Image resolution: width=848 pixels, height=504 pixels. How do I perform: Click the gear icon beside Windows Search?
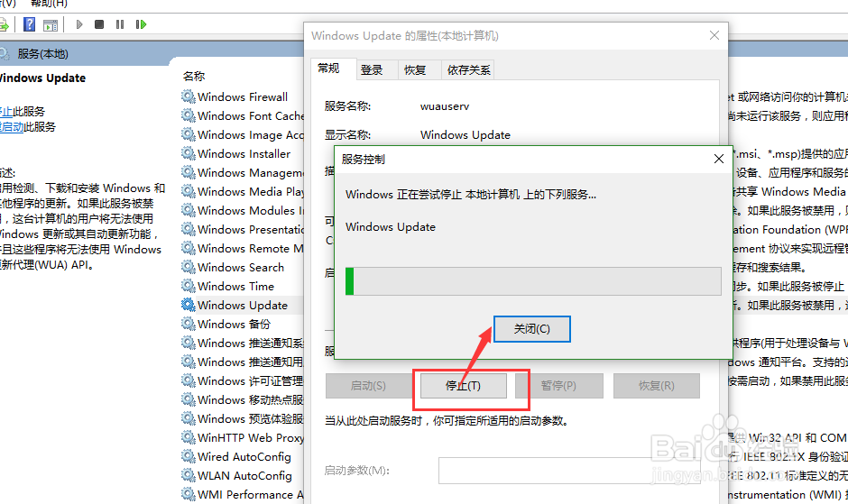189,267
